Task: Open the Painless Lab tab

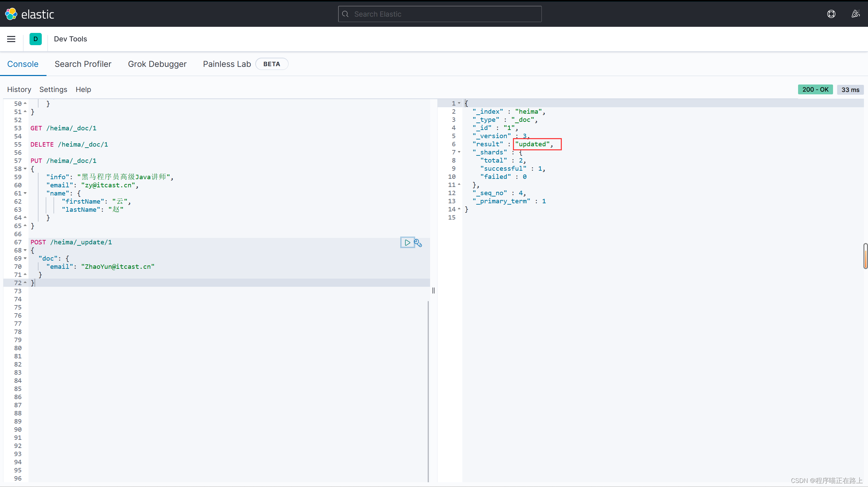Action: tap(227, 64)
